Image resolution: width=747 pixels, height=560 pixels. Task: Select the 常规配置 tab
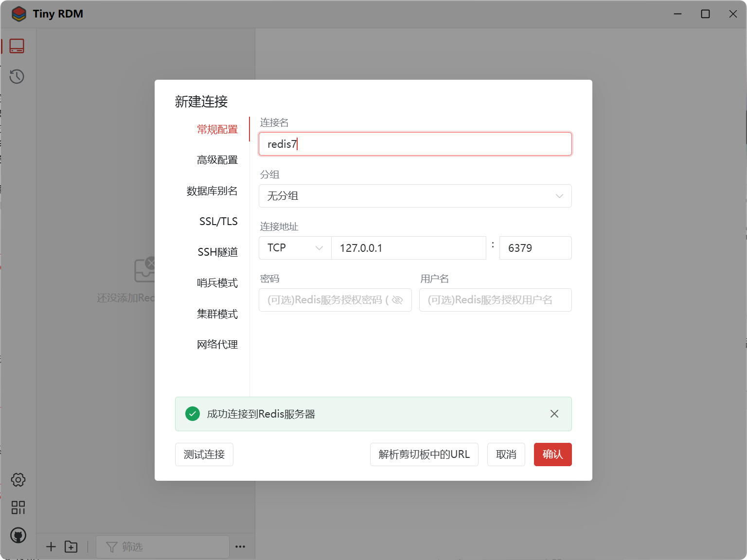point(217,129)
